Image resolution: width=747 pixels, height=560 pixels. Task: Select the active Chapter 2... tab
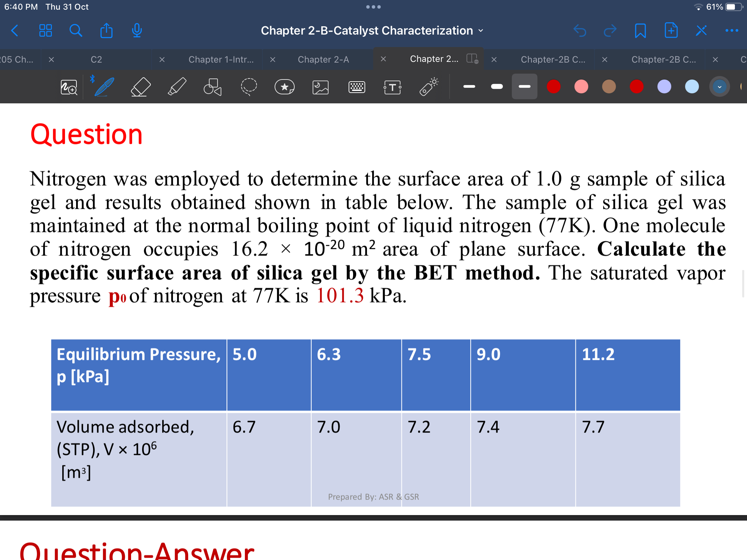tap(434, 59)
